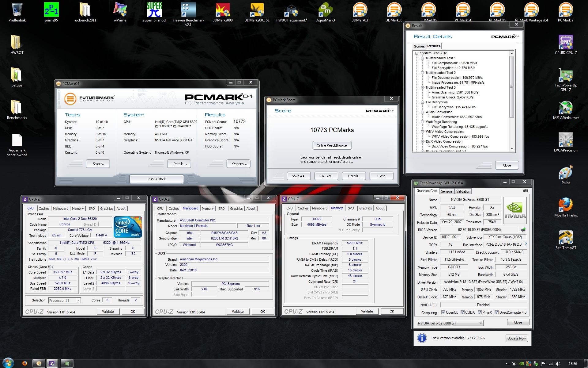Click scroll-down arrow in Result Details
The height and width of the screenshot is (368, 588).
pyautogui.click(x=511, y=149)
